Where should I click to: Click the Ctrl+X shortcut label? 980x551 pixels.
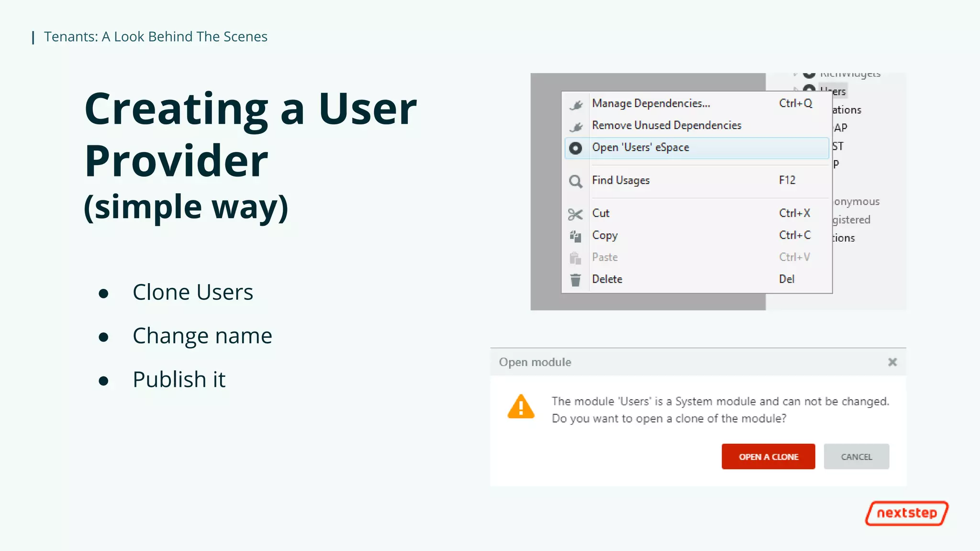(x=794, y=213)
